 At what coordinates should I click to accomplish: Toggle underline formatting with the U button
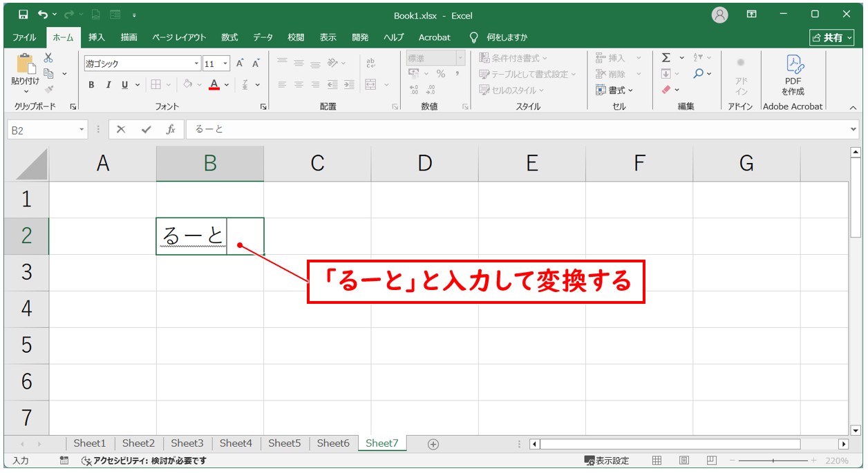[x=125, y=85]
